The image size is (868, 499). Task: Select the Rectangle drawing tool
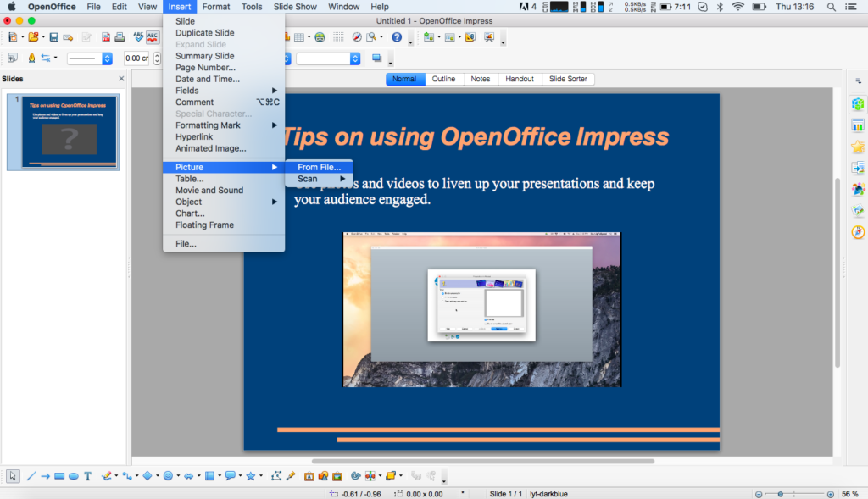(59, 476)
